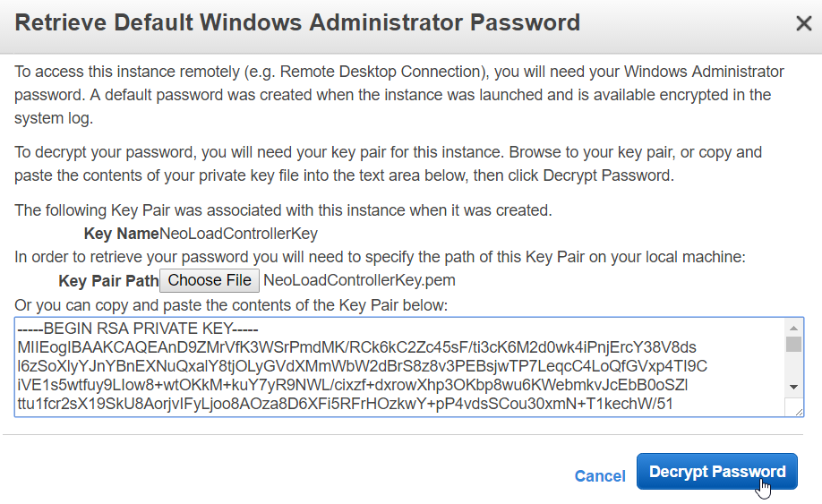Click the scrollbar track below the thumb
Image resolution: width=822 pixels, height=504 pixels.
[793, 365]
